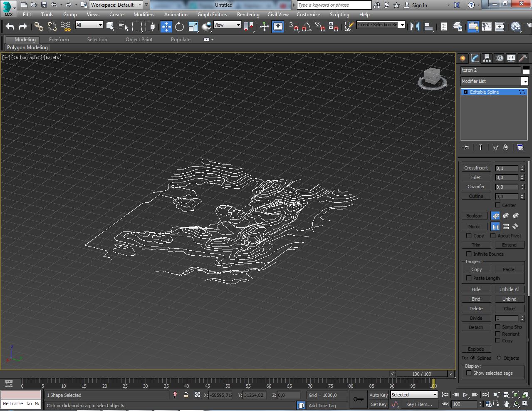Open the Selected key filter dropdown
The width and height of the screenshot is (532, 411).
click(414, 395)
